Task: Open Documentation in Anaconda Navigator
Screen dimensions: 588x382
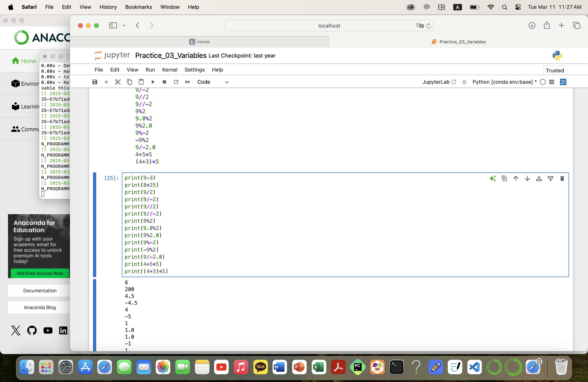Action: 40,290
